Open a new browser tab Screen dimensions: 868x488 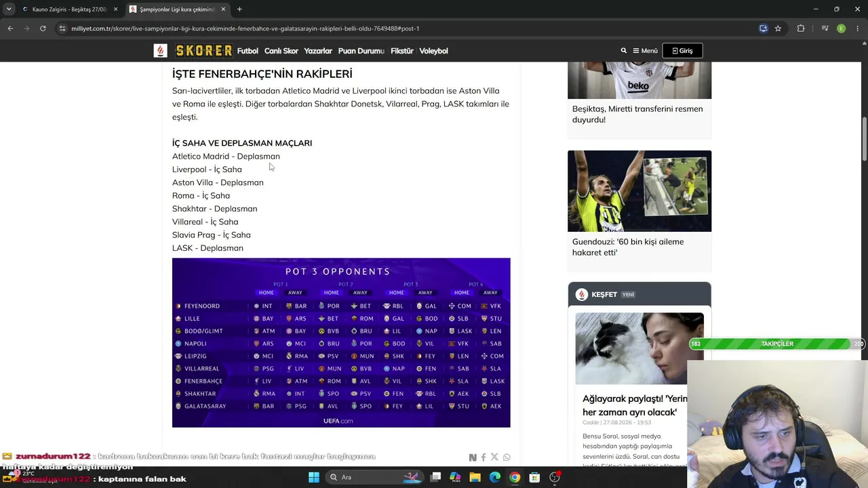pos(239,9)
